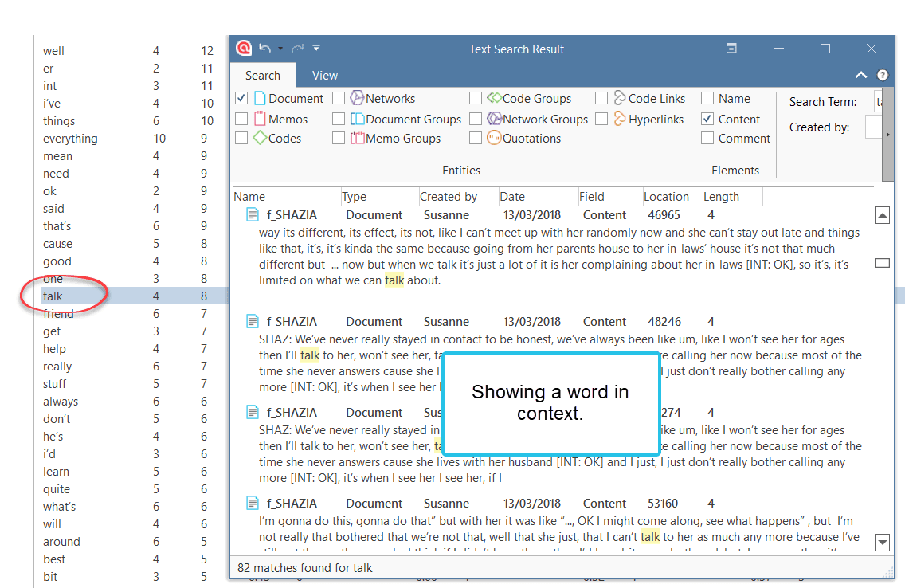Select the word 'things' in the word list
This screenshot has height=588, width=905.
coord(59,121)
